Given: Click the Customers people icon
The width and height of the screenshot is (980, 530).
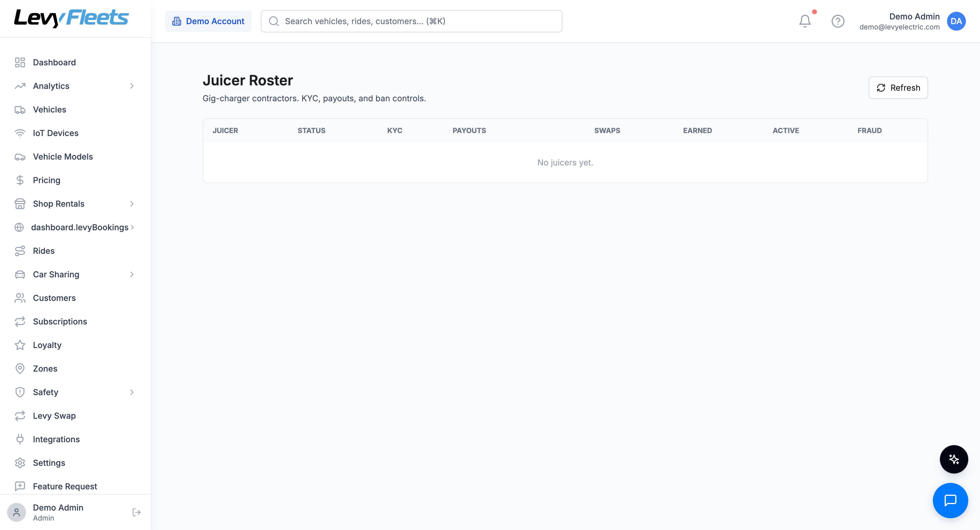Looking at the screenshot, I should tap(20, 298).
